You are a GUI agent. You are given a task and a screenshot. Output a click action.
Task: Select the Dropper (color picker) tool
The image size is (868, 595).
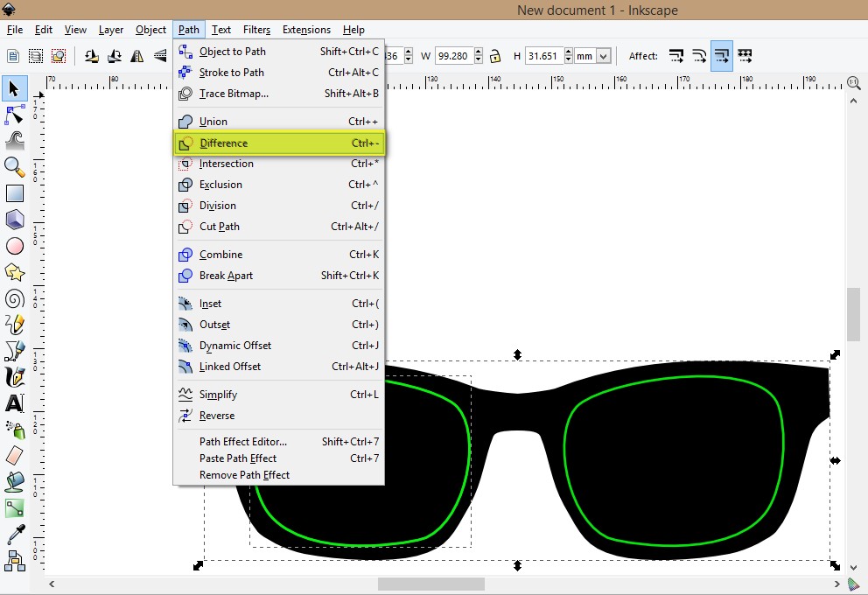[x=14, y=535]
